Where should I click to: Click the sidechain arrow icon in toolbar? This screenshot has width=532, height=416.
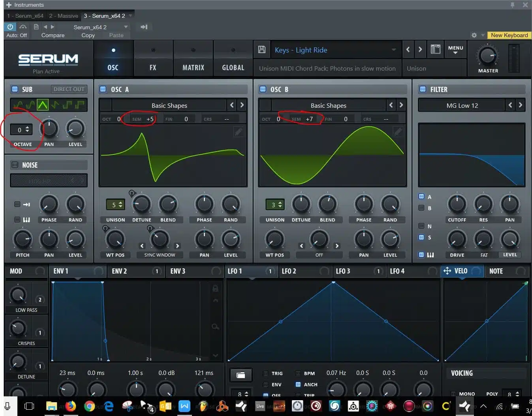pyautogui.click(x=144, y=27)
